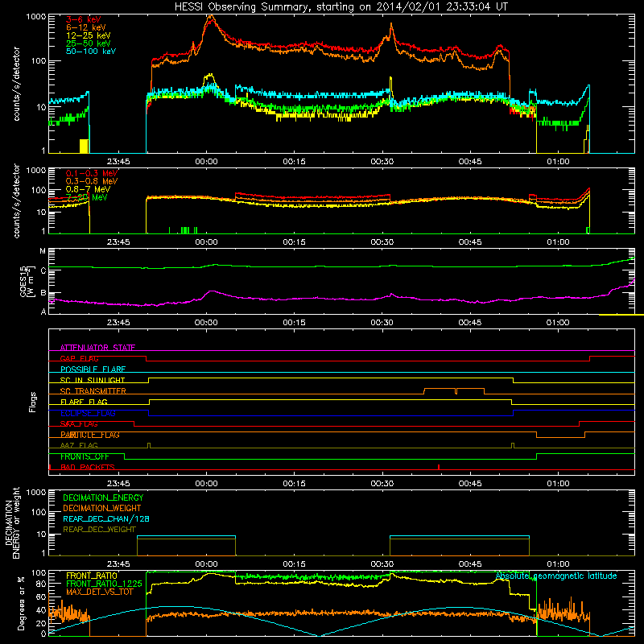644x644 pixels.
Task: Click the GOES15 y-axis label
Action: click(x=27, y=281)
